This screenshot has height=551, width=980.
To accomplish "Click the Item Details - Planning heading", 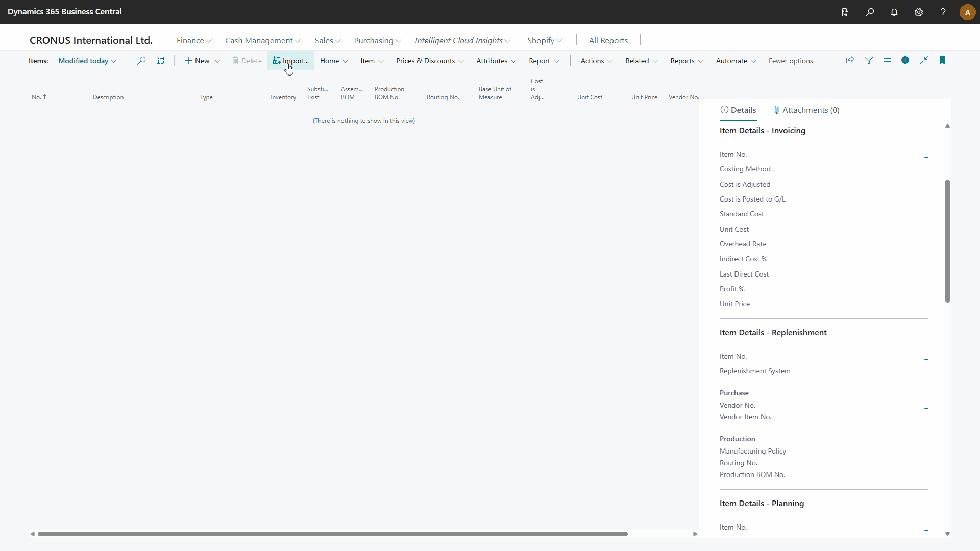I will tap(762, 504).
